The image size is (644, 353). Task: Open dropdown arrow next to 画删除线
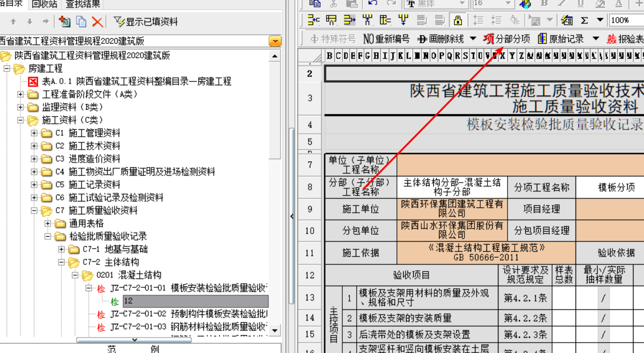(473, 39)
